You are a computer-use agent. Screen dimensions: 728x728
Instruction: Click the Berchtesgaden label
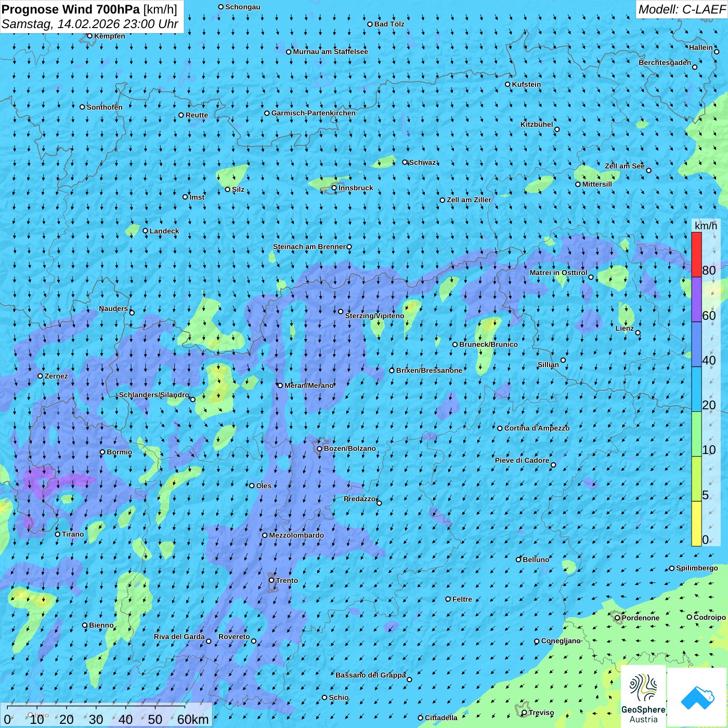pos(665,62)
